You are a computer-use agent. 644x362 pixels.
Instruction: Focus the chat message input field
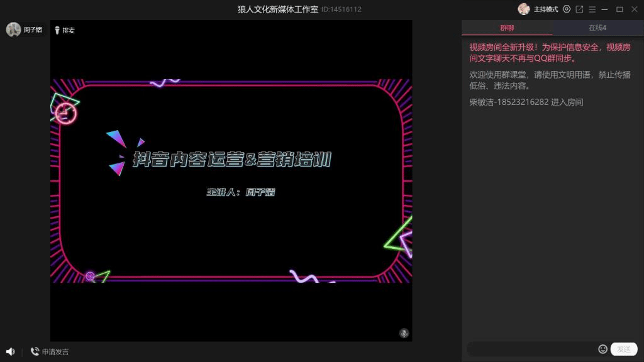point(531,349)
